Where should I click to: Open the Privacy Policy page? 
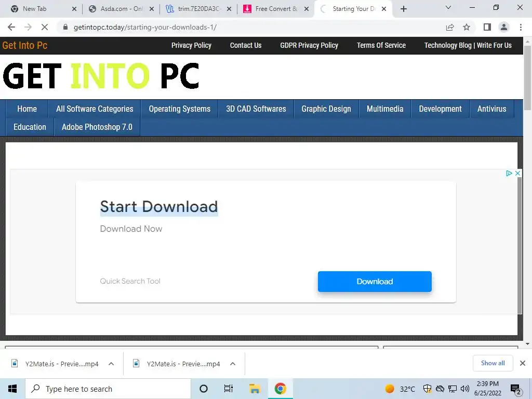click(x=191, y=45)
